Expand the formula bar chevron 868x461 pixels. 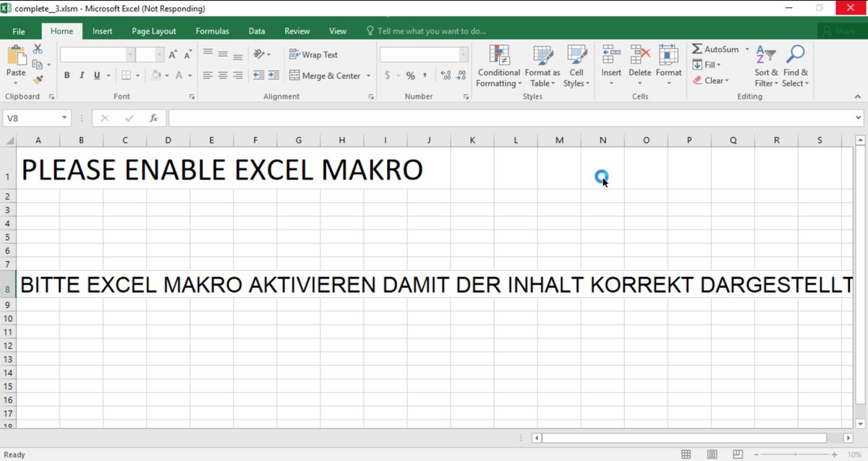coord(859,118)
